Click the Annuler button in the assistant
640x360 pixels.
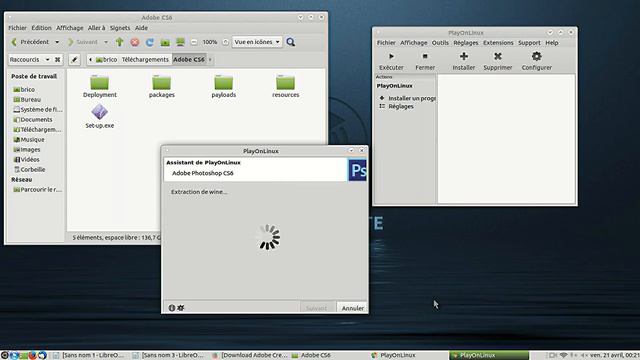coord(352,308)
